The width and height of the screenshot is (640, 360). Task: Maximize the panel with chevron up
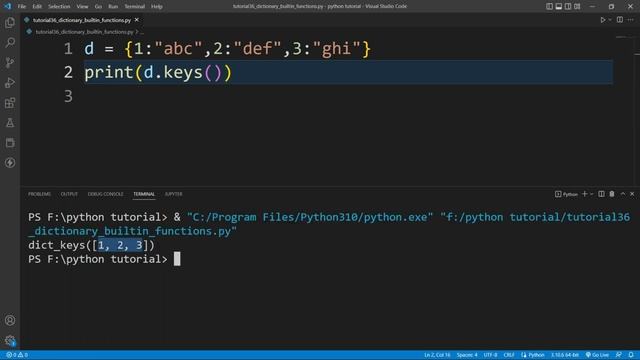pos(623,194)
